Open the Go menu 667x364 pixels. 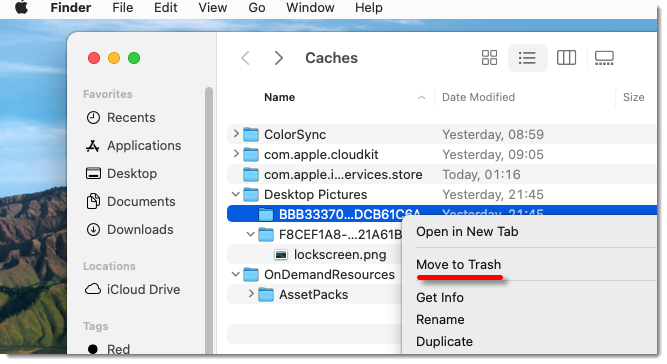(x=257, y=8)
